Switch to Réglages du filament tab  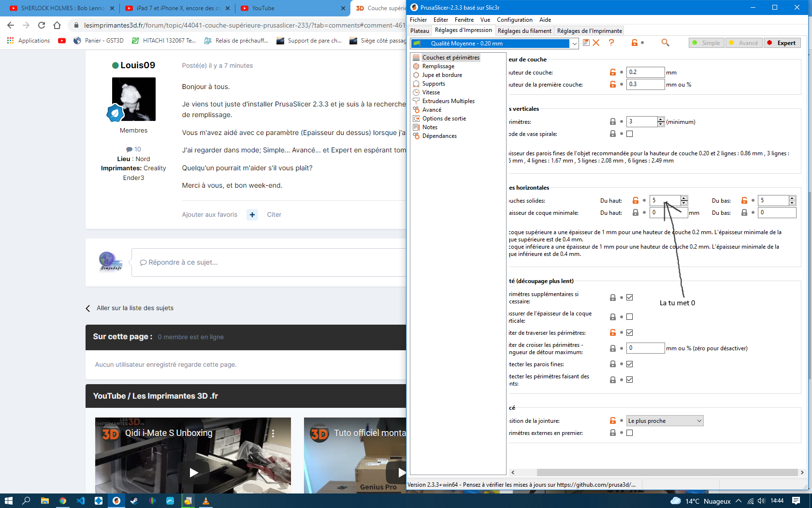coord(524,31)
